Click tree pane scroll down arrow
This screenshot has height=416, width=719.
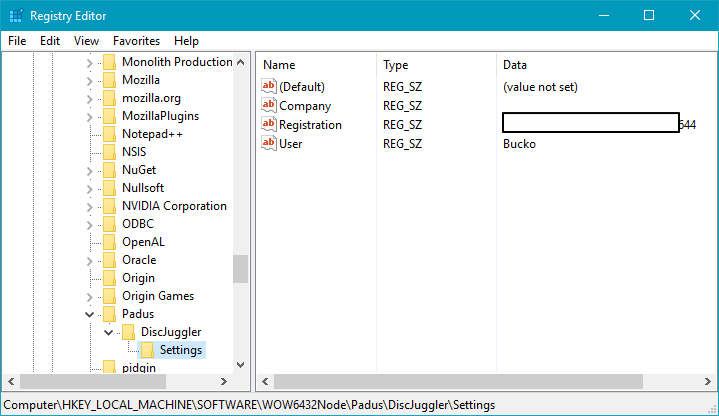(x=240, y=365)
